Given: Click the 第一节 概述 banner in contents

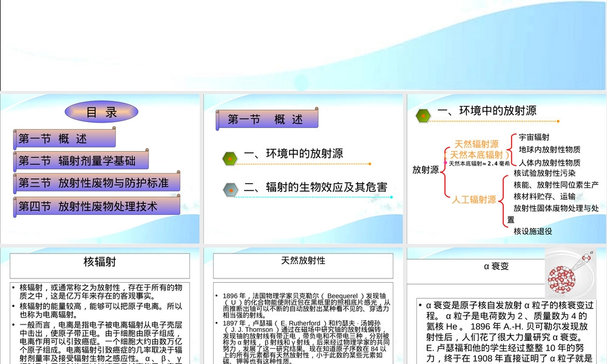Looking at the screenshot, I should click(65, 138).
